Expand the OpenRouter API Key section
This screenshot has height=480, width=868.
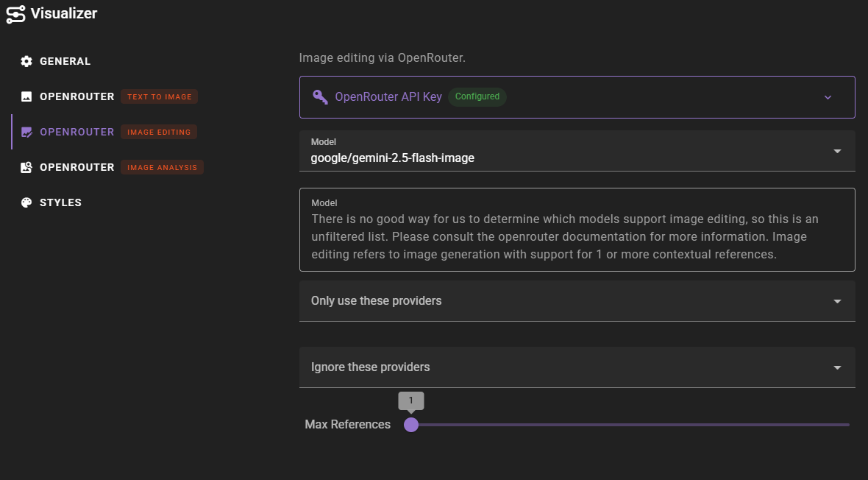point(828,96)
